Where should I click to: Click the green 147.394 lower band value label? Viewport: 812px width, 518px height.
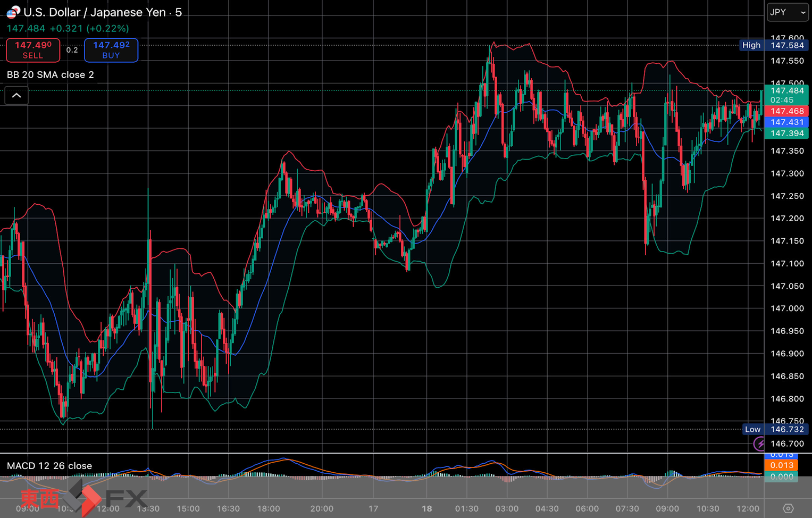pos(786,133)
